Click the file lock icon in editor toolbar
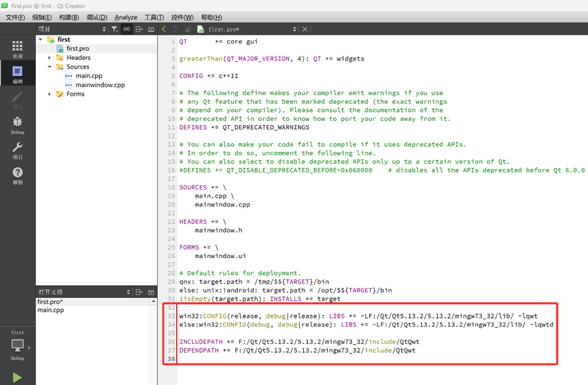This screenshot has width=588, height=385. point(188,29)
